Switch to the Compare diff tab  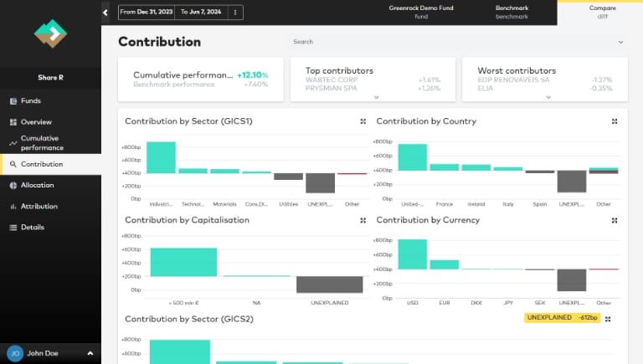(x=602, y=12)
